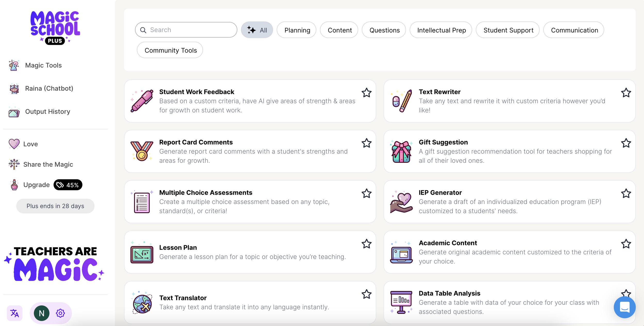
Task: Open the Report Card Comments tool
Action: (x=196, y=142)
